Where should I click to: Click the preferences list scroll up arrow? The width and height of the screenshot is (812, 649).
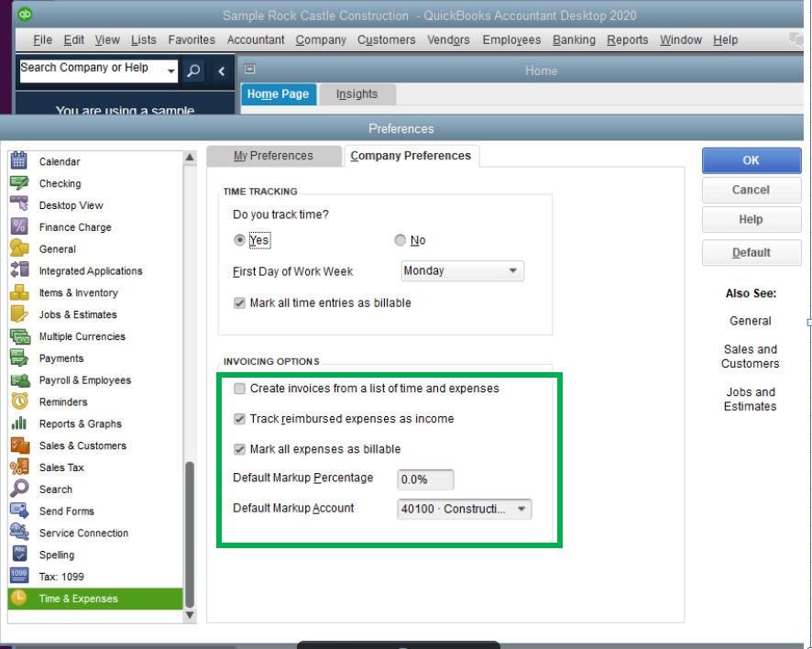[190, 157]
